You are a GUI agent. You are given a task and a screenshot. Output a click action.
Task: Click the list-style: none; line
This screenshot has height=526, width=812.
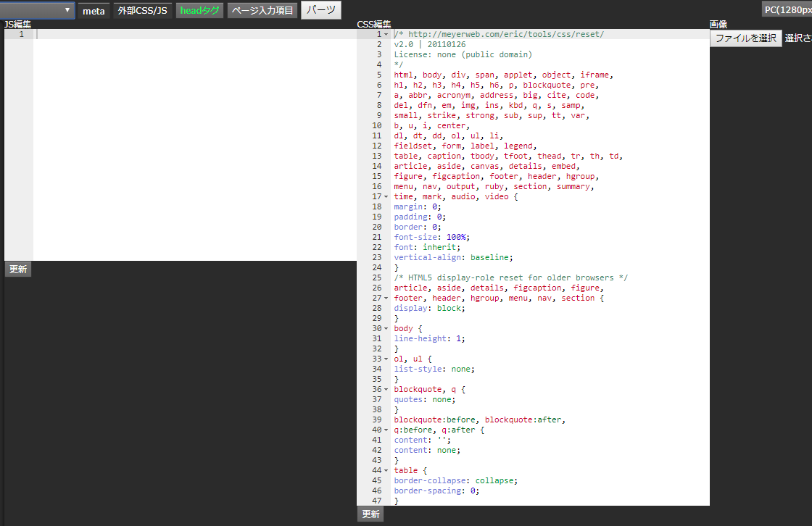click(x=434, y=369)
